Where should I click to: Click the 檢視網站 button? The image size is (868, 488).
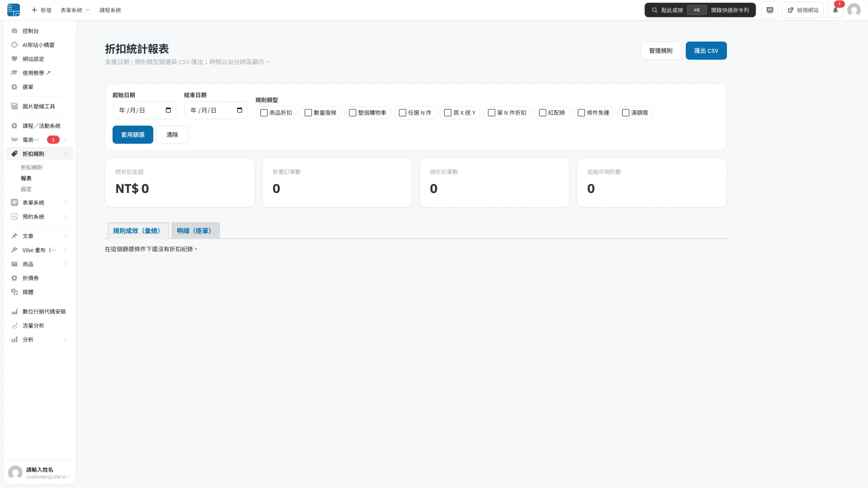[803, 10]
